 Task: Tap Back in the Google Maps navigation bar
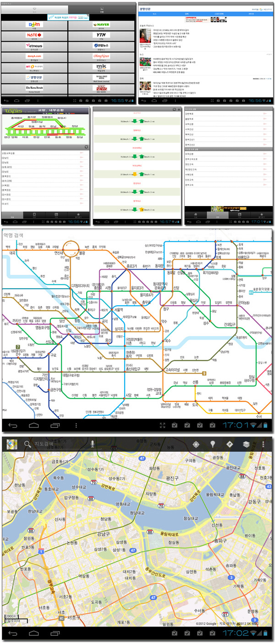coord(13,633)
